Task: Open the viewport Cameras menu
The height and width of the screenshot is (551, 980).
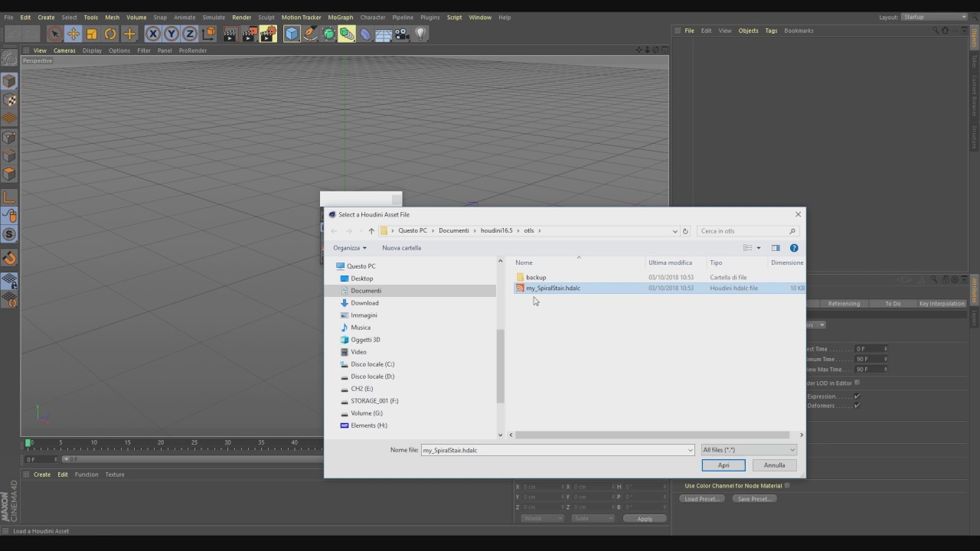Action: click(x=64, y=51)
